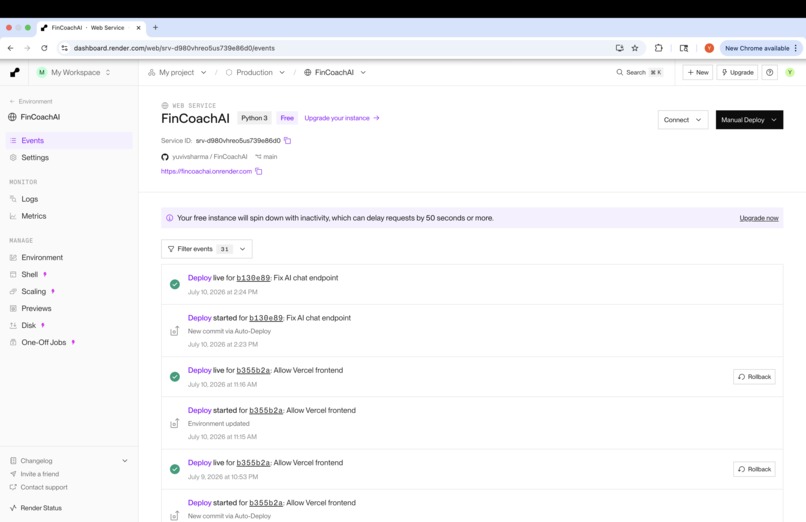Click GitHub icon beside yuvivsharma repo
The image size is (806, 522).
point(165,157)
